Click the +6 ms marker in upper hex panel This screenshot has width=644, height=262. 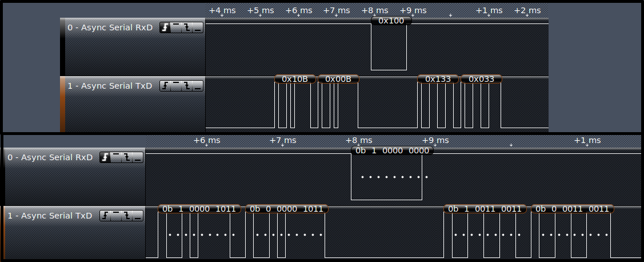coord(299,11)
